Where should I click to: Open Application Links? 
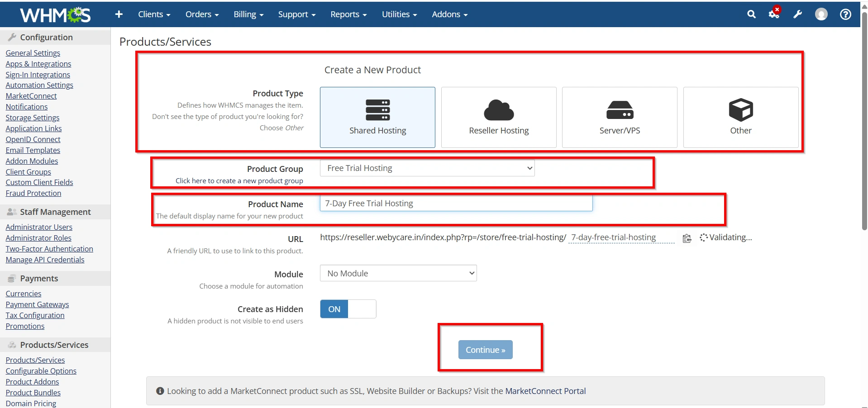(x=33, y=128)
